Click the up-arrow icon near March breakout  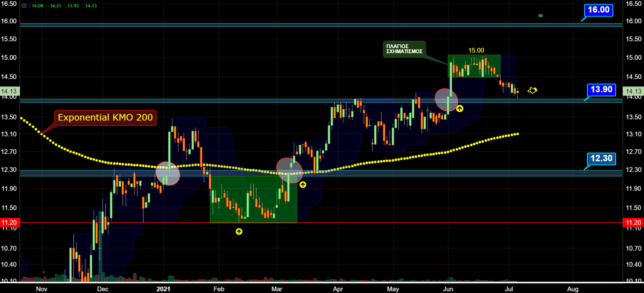[303, 184]
